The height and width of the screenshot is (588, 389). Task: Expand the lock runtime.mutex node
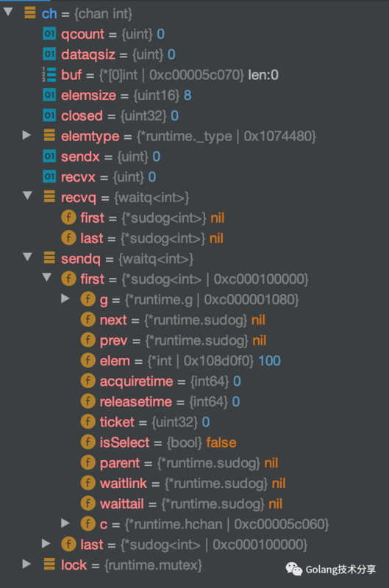pyautogui.click(x=26, y=564)
